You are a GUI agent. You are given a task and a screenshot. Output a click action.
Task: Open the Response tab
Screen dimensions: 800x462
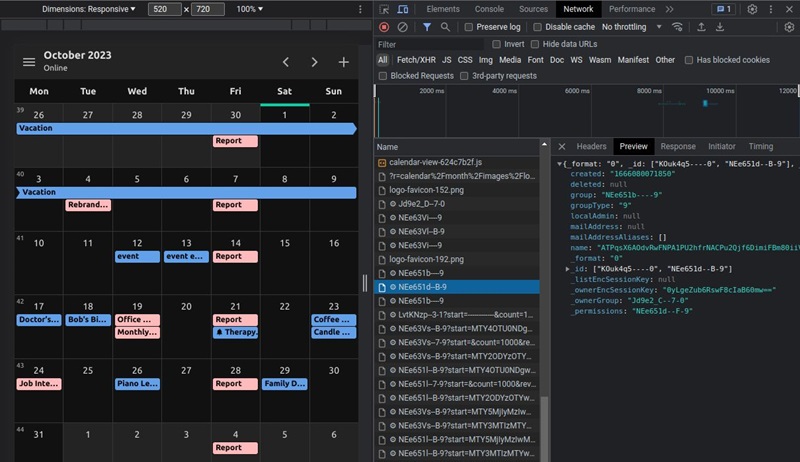click(x=678, y=146)
